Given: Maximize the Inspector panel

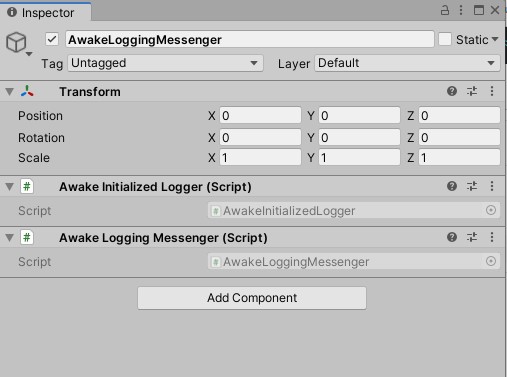Looking at the screenshot, I should click(479, 10).
